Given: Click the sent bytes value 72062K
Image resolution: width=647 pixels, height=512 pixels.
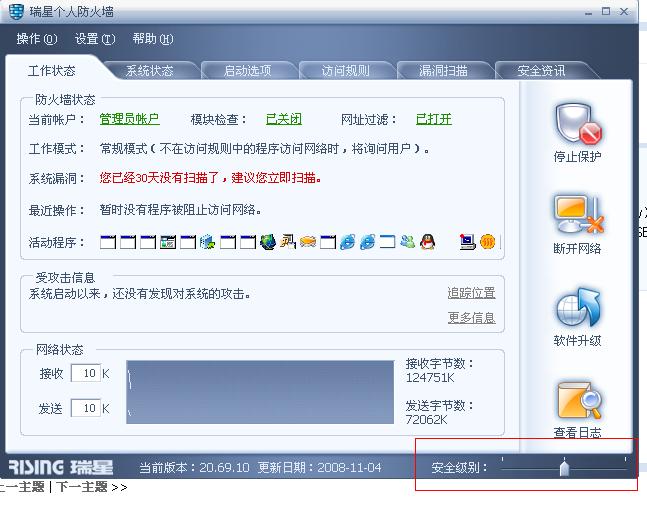Looking at the screenshot, I should [426, 420].
